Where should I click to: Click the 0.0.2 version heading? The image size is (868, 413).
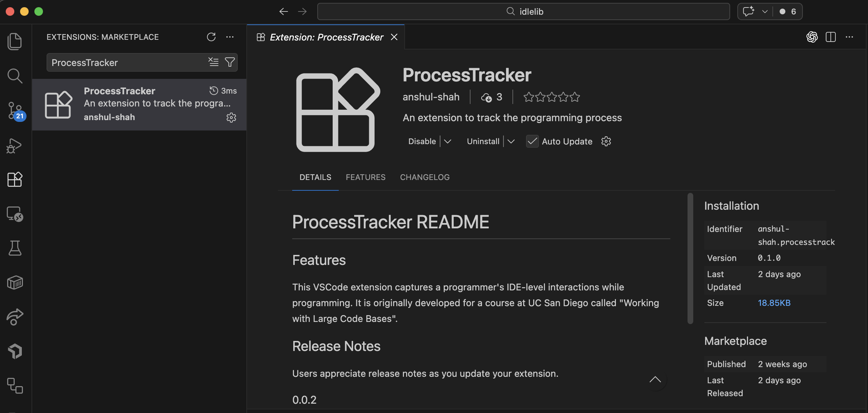pyautogui.click(x=304, y=400)
